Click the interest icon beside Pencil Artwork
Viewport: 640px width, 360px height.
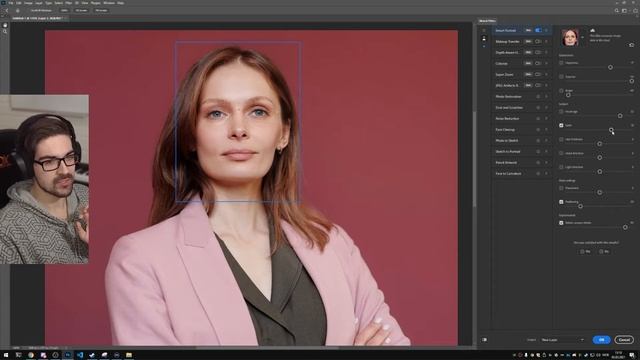(538, 162)
